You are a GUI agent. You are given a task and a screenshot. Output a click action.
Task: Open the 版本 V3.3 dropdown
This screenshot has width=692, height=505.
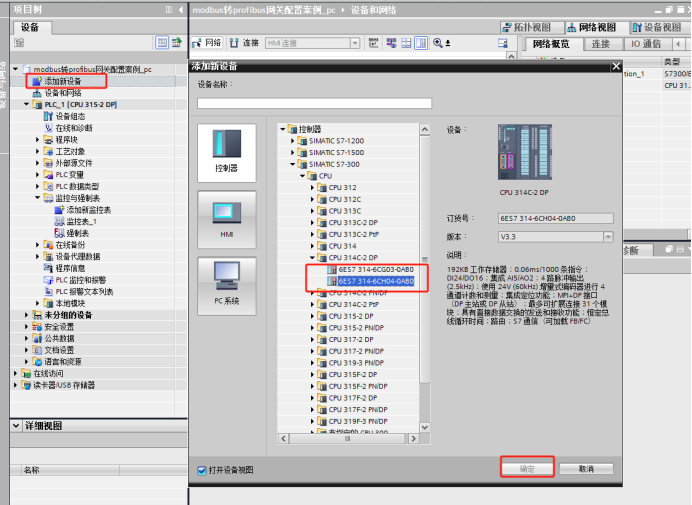tap(608, 237)
